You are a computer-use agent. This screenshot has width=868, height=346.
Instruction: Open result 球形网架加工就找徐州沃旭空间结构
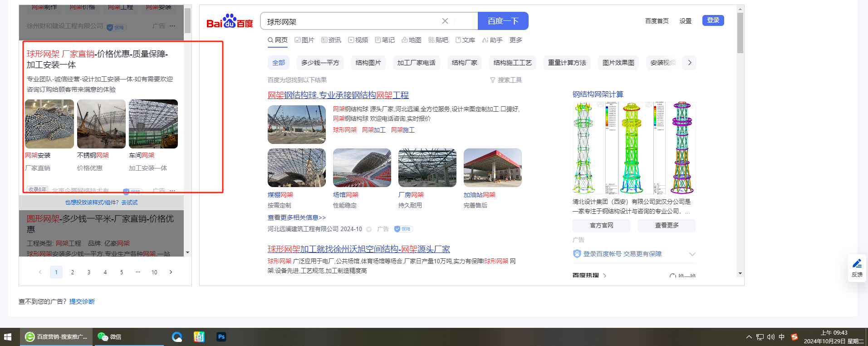pyautogui.click(x=359, y=249)
